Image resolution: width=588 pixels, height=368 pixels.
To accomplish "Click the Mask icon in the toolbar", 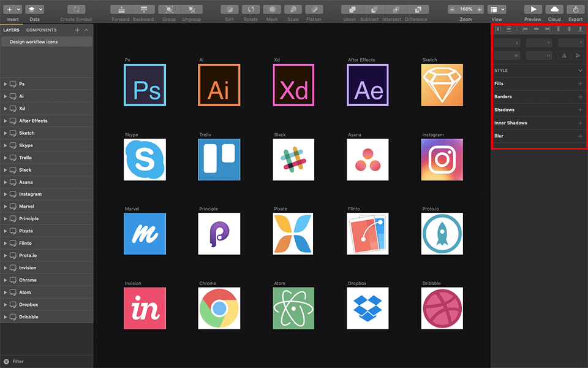I will pyautogui.click(x=271, y=10).
